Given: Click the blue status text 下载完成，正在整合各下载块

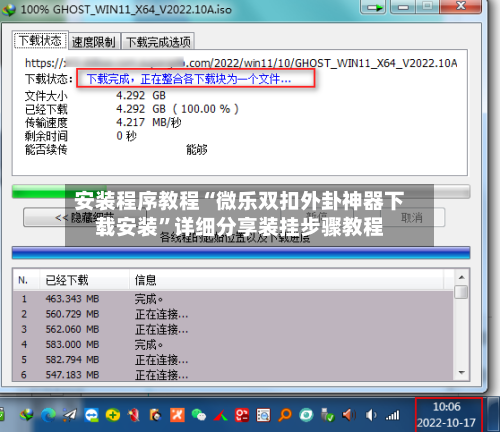Looking at the screenshot, I should coord(189,79).
